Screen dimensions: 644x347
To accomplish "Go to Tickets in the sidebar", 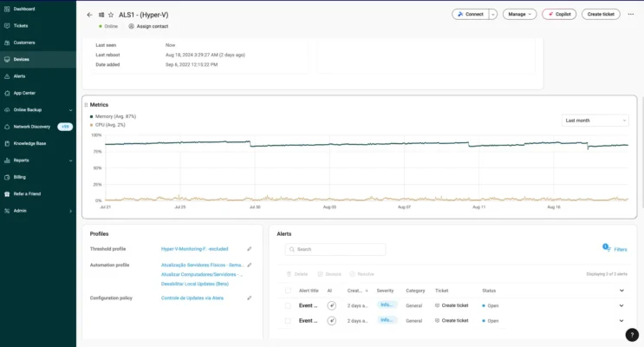I will click(21, 25).
